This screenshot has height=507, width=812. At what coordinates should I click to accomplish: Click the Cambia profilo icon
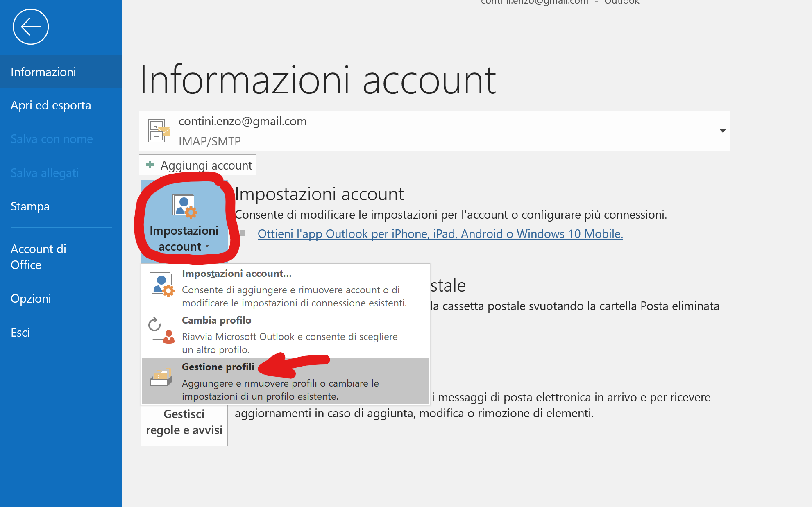[x=161, y=330]
